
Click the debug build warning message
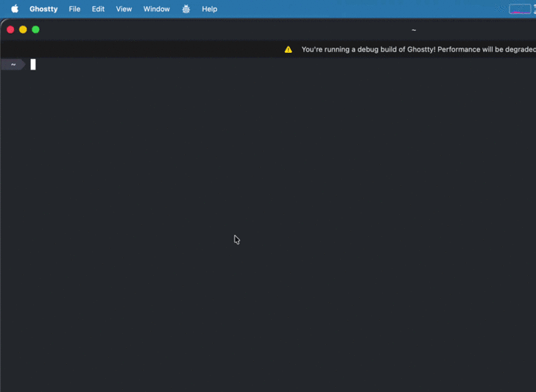tap(418, 49)
